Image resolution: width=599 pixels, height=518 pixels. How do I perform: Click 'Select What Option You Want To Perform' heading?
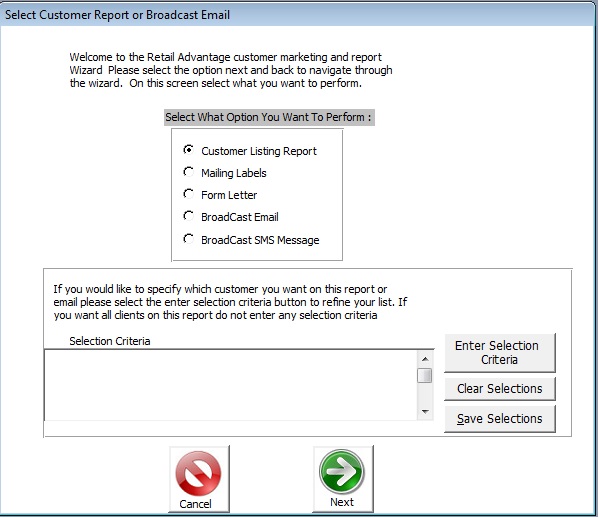coord(269,117)
